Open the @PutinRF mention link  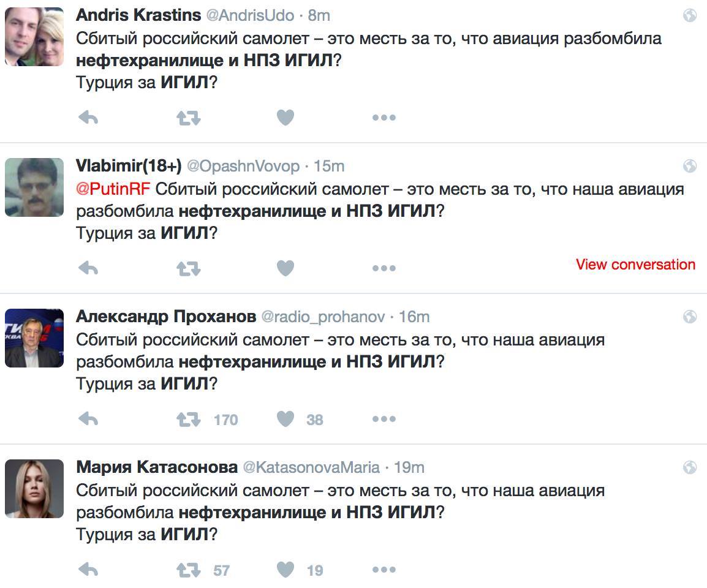click(x=113, y=189)
